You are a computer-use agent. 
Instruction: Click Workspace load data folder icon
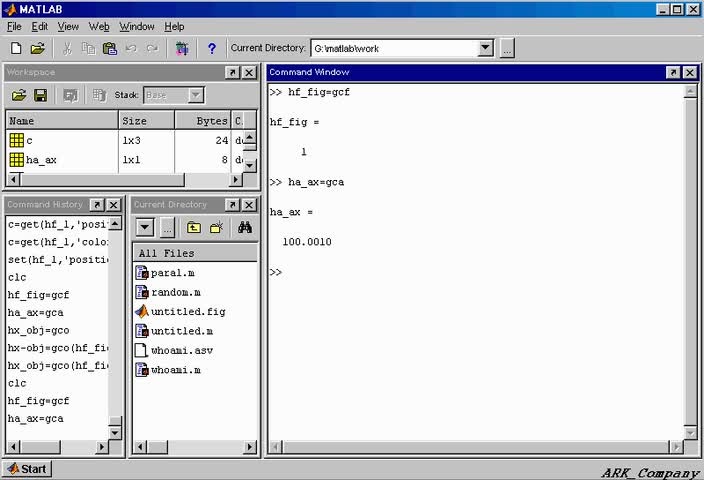[x=19, y=95]
